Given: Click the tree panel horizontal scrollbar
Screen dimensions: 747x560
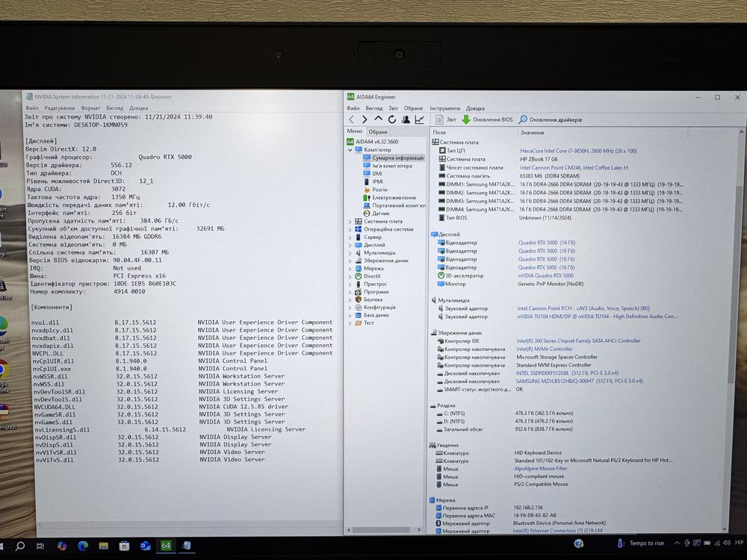Looking at the screenshot, I should tap(381, 529).
